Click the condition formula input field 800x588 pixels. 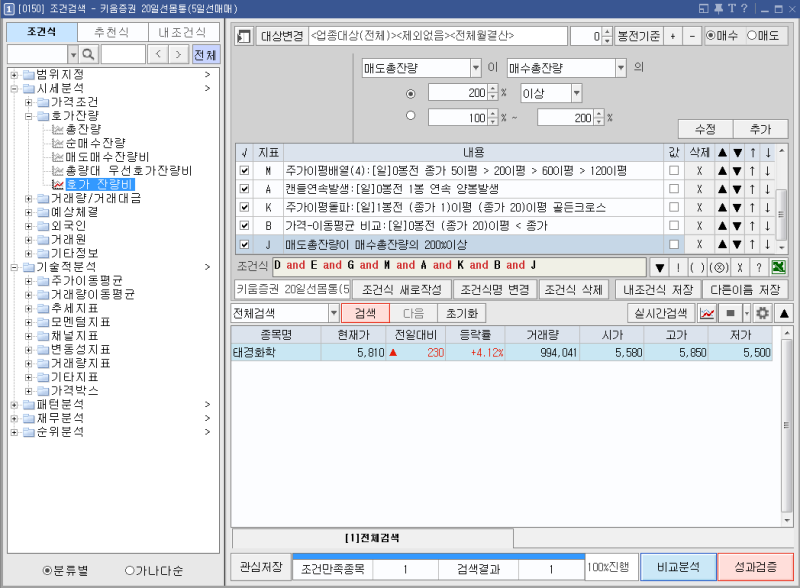459,267
